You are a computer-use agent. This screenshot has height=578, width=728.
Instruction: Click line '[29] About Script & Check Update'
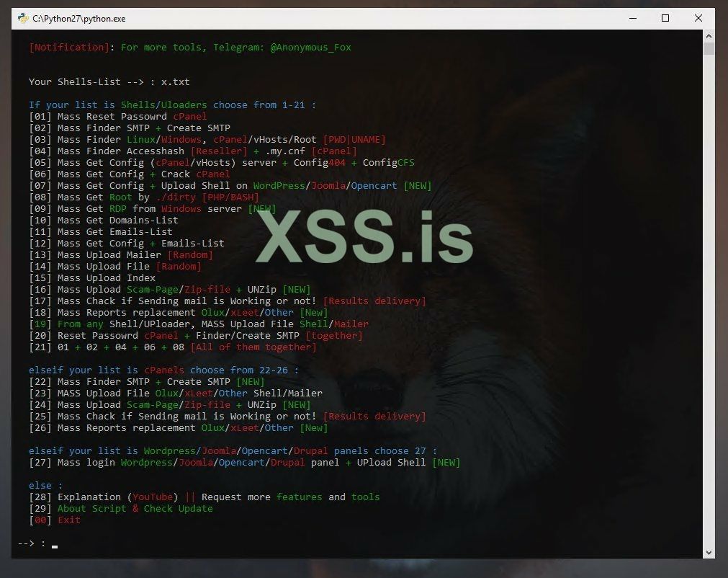(x=121, y=509)
